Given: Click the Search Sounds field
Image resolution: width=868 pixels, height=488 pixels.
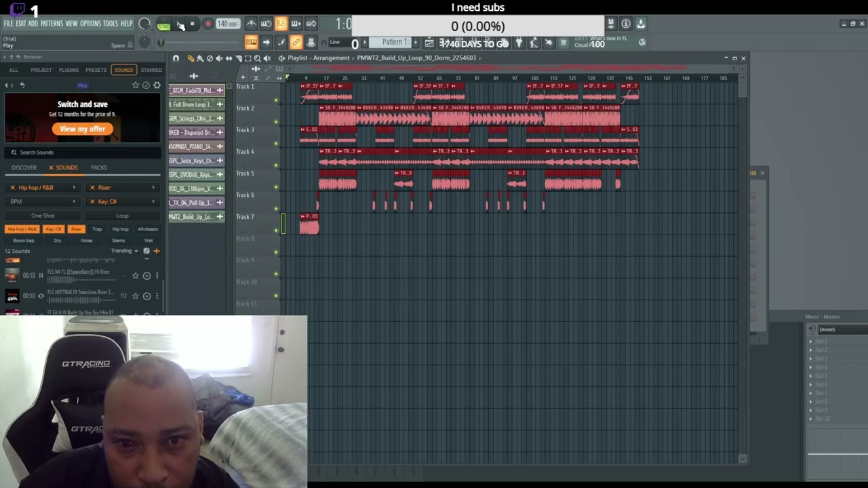Looking at the screenshot, I should pos(82,152).
